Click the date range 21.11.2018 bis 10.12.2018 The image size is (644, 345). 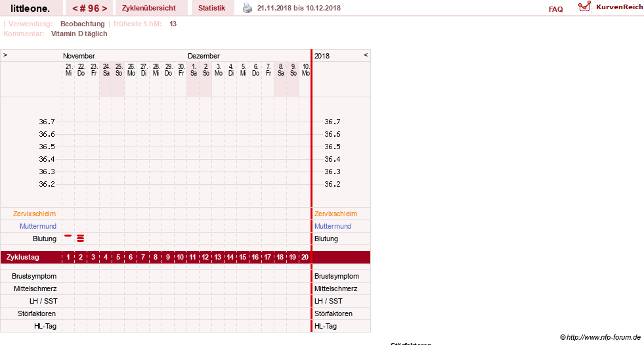(299, 8)
